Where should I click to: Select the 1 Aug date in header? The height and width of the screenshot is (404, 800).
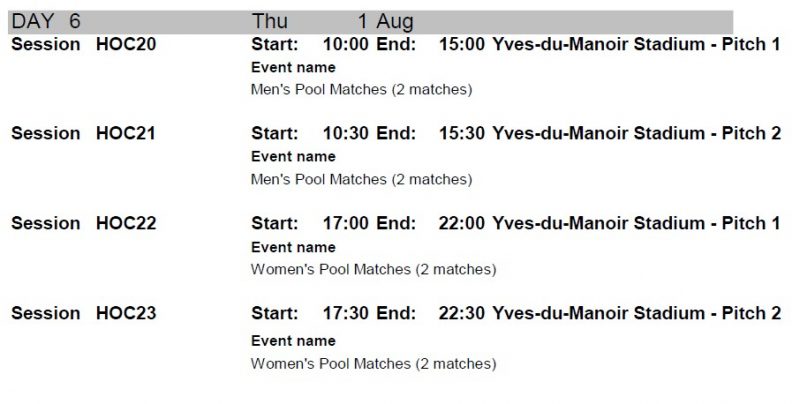pos(386,22)
